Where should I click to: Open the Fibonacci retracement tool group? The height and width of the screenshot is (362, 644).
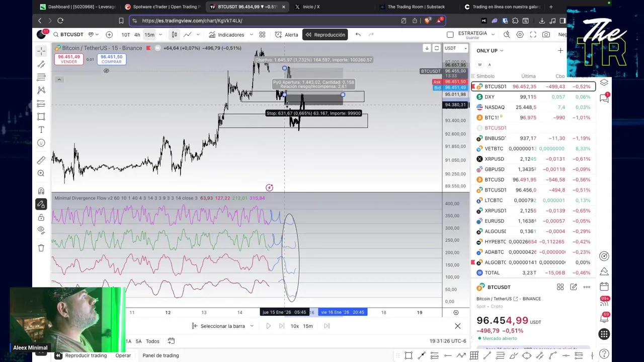41,77
